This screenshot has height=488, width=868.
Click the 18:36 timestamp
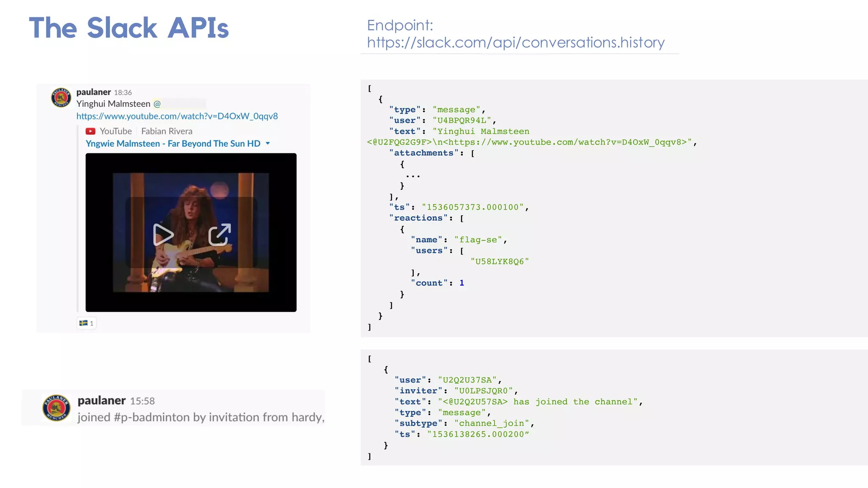[x=123, y=92]
